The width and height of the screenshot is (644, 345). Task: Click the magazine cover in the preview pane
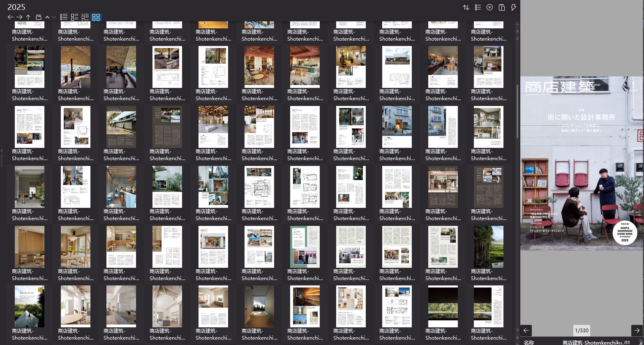[x=582, y=163]
